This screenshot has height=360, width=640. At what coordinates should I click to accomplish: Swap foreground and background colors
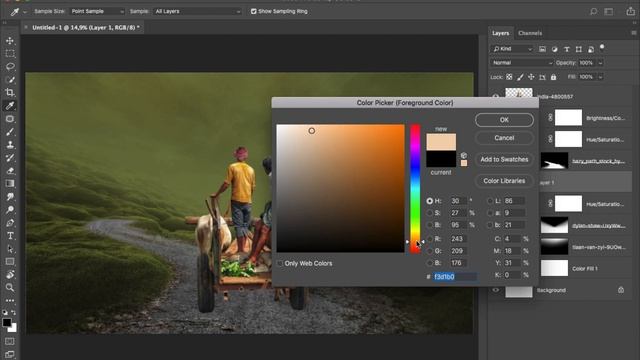(x=13, y=313)
